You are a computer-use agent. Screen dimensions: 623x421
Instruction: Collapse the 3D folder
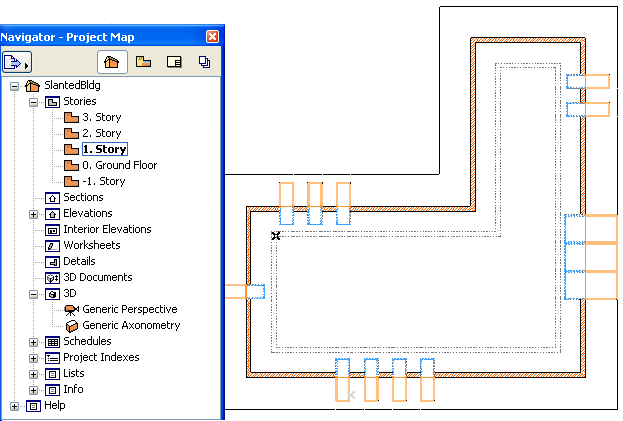(x=33, y=294)
